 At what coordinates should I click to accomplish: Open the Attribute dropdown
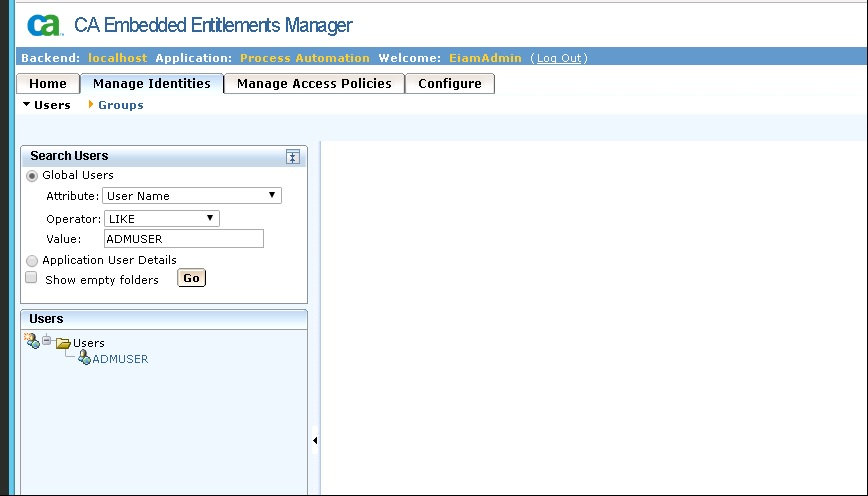click(192, 195)
